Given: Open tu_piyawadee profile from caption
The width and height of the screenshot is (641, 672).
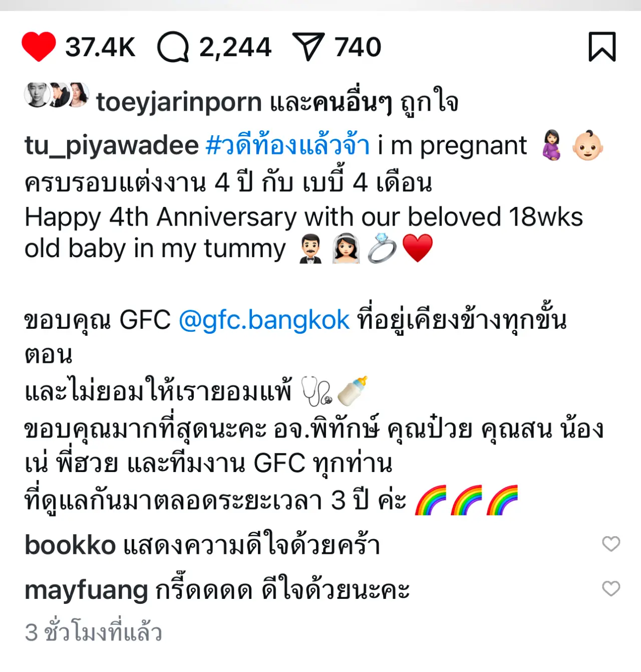Looking at the screenshot, I should coord(112,146).
